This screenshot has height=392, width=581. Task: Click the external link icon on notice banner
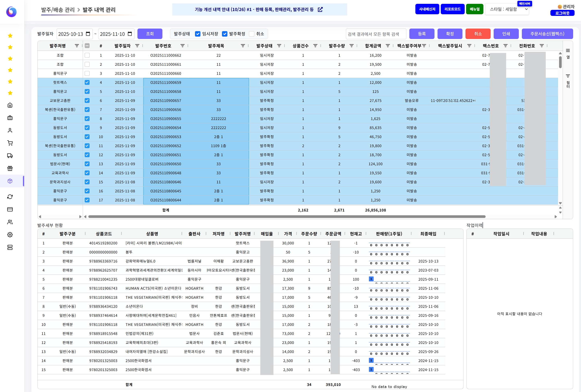(x=320, y=9)
